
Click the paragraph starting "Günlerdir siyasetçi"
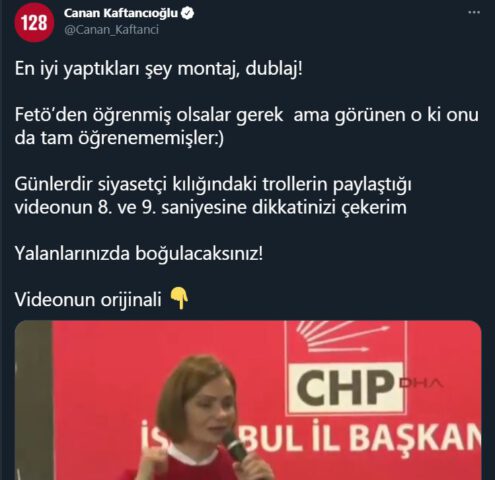click(213, 196)
